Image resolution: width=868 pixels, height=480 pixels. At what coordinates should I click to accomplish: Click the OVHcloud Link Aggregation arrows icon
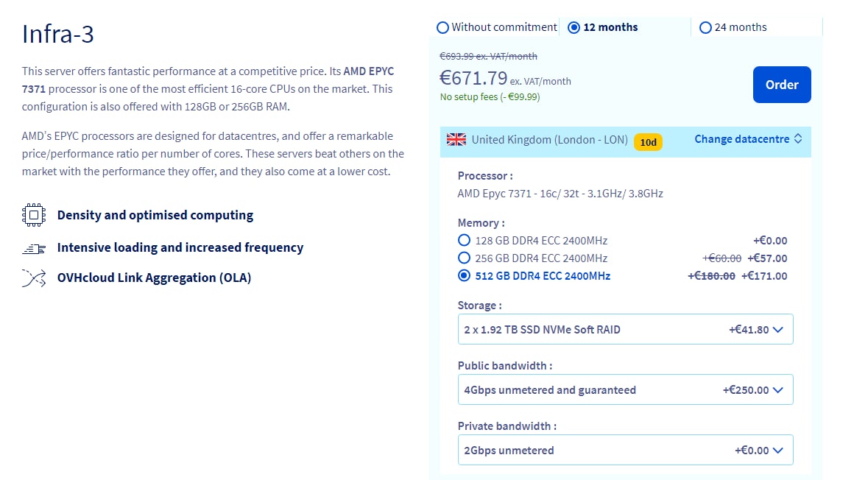point(34,278)
